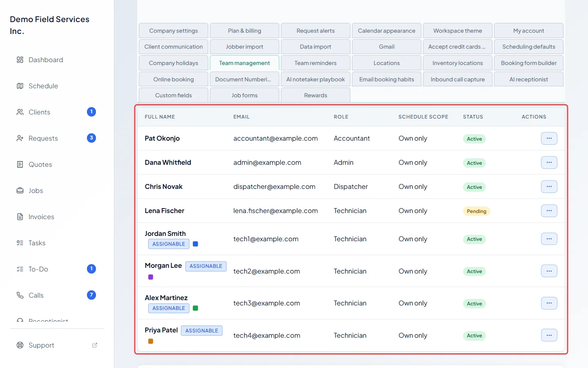Click the external link icon beside Support
The height and width of the screenshot is (368, 588).
tap(95, 345)
